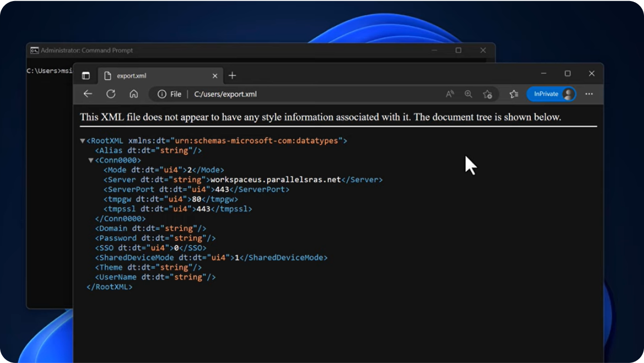This screenshot has height=363, width=644.
Task: Open the tab actions menu icon
Action: [86, 76]
